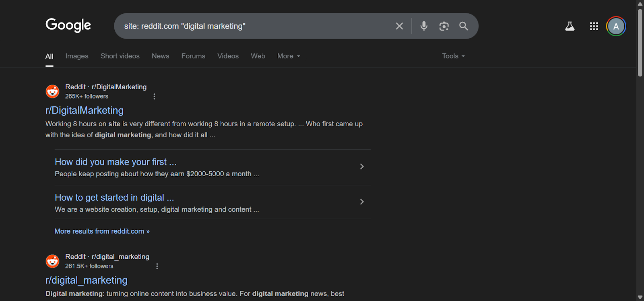Expand chevron for 'How did you make' sitelink
This screenshot has width=644, height=301.
(x=362, y=167)
